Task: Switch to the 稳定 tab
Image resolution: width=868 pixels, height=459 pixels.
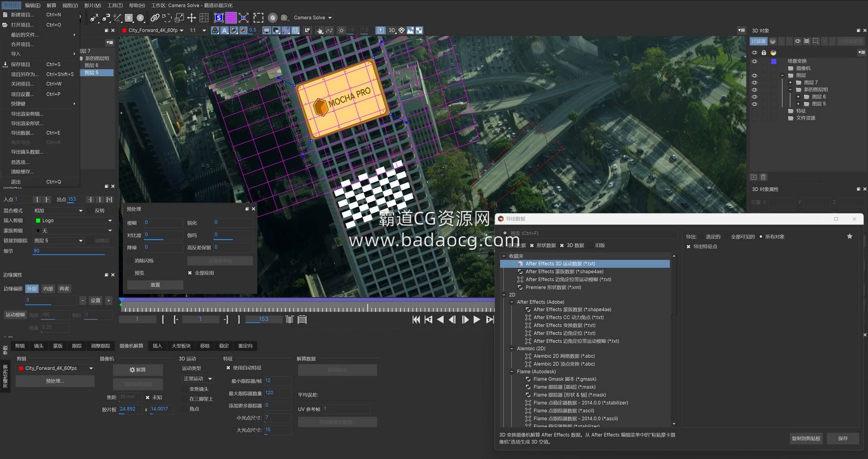Action: coord(224,346)
